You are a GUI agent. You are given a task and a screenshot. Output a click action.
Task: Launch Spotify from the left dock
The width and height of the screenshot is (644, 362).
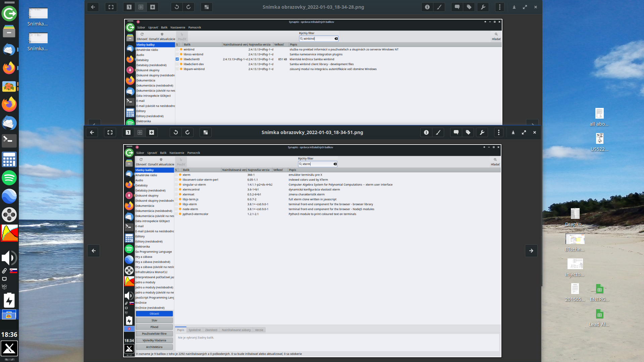9,178
